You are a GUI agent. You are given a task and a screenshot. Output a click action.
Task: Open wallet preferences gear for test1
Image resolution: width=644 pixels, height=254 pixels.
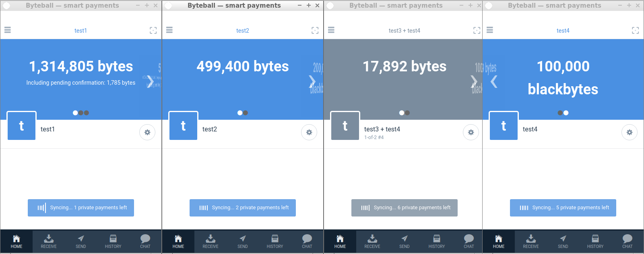point(147,132)
